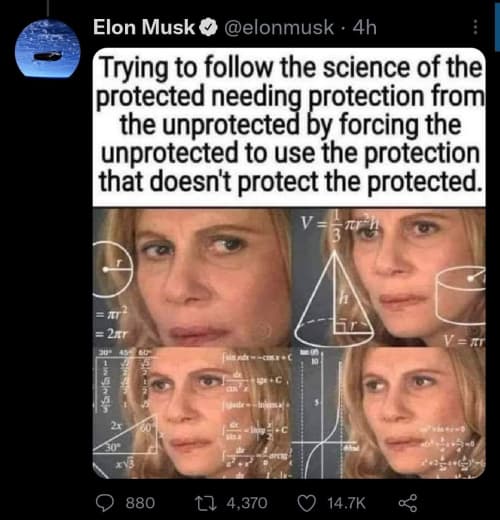The width and height of the screenshot is (500, 520).
Task: Click the blue verified badge
Action: pyautogui.click(x=209, y=27)
